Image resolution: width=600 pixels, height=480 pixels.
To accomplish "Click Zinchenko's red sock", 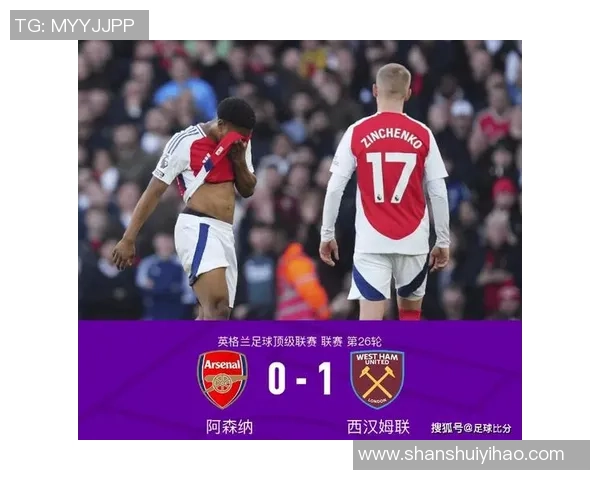I will (x=410, y=314).
